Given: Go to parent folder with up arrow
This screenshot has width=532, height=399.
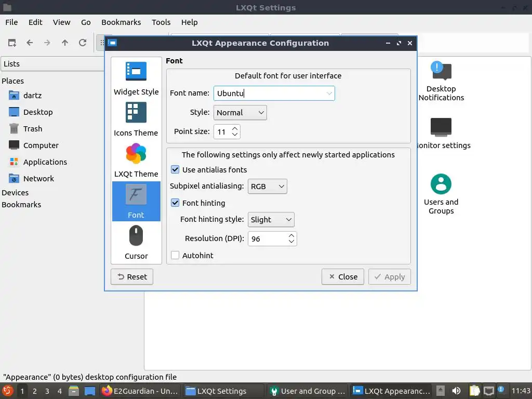Looking at the screenshot, I should click(65, 43).
